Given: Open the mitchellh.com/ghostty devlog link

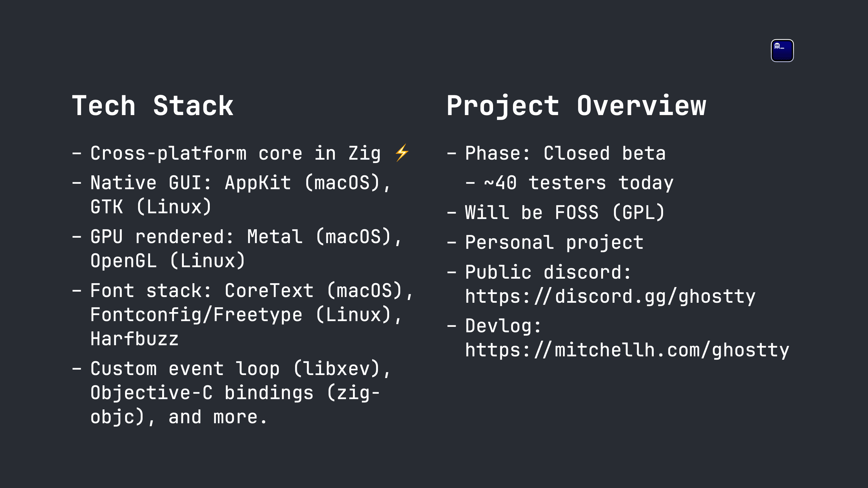Looking at the screenshot, I should tap(627, 350).
